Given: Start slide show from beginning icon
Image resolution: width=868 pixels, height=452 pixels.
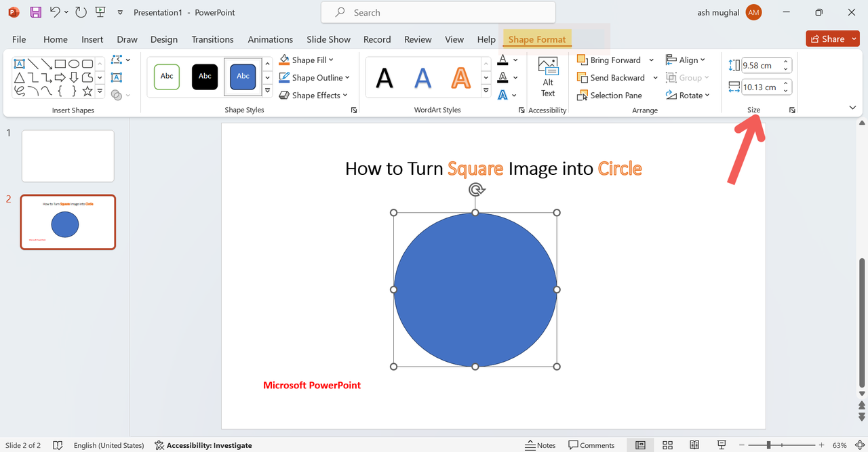Looking at the screenshot, I should (x=100, y=12).
